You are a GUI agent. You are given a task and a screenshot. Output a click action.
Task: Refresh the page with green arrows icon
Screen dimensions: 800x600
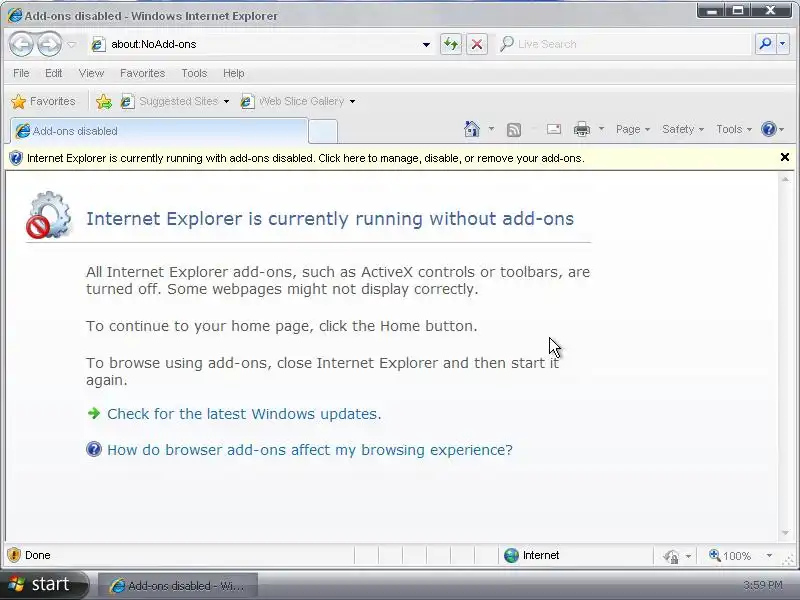[x=451, y=44]
